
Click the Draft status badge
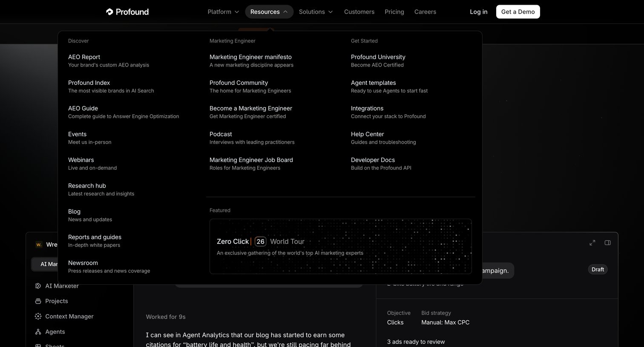(x=598, y=269)
